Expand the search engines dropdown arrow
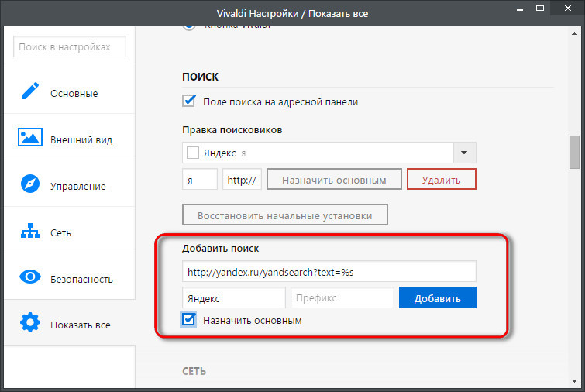The width and height of the screenshot is (585, 392). pos(464,153)
